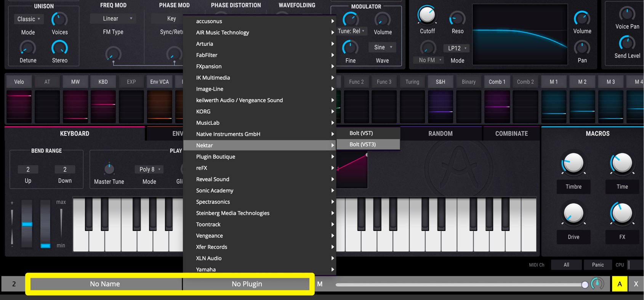The image size is (644, 300).
Task: Click the Modulator Tune knob
Action: pyautogui.click(x=351, y=19)
